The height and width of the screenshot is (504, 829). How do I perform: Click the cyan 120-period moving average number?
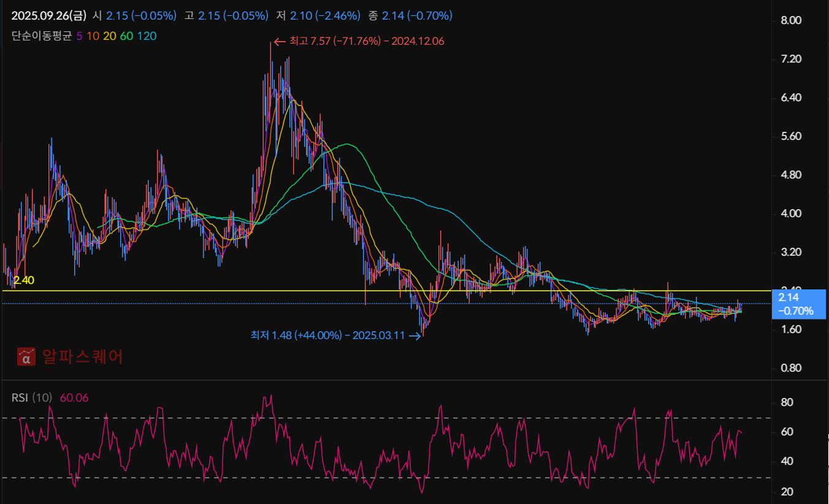coord(147,36)
